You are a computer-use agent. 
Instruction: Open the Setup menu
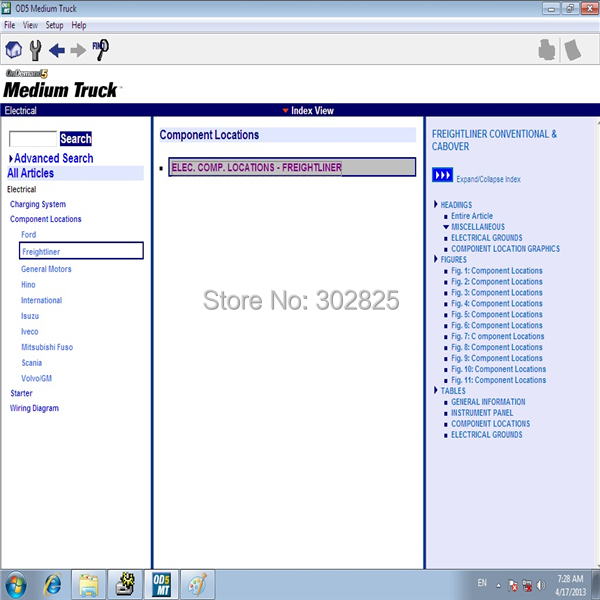[54, 25]
